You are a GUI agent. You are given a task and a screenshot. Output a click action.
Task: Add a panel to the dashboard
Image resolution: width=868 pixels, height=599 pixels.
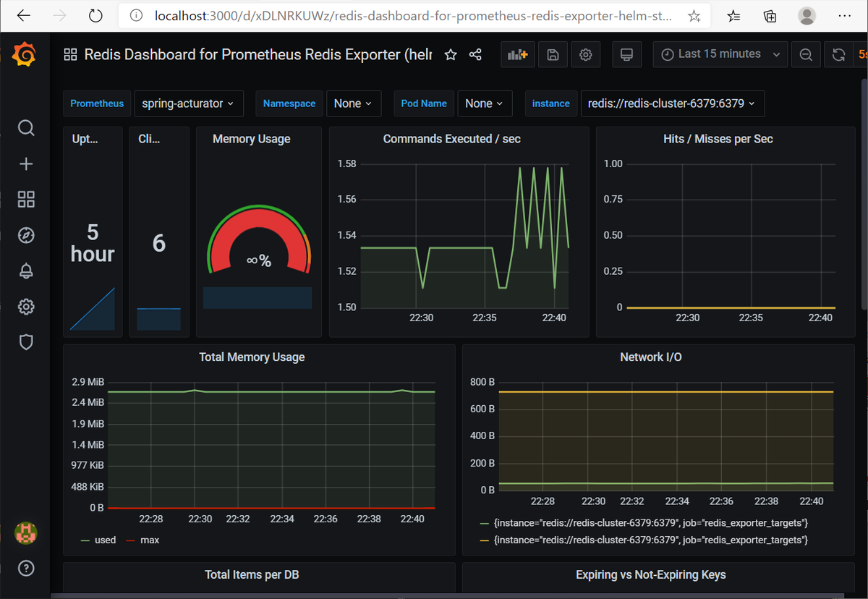click(518, 54)
